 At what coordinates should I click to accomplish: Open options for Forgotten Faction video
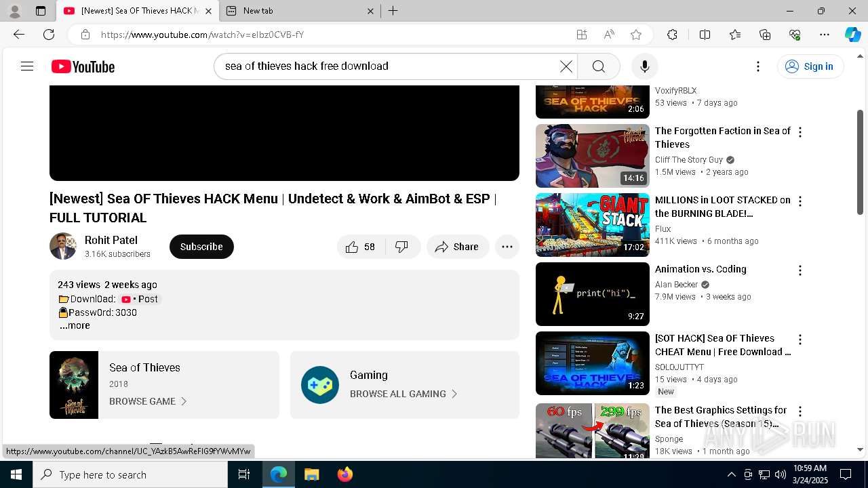(x=800, y=132)
